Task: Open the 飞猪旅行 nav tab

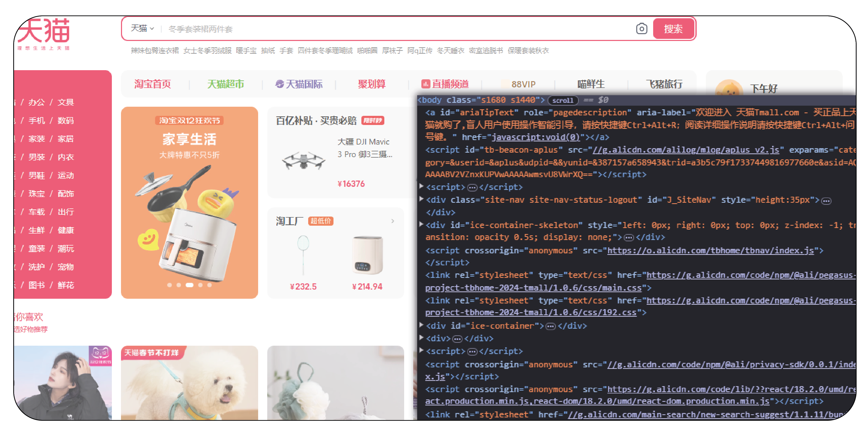Action: (x=664, y=84)
